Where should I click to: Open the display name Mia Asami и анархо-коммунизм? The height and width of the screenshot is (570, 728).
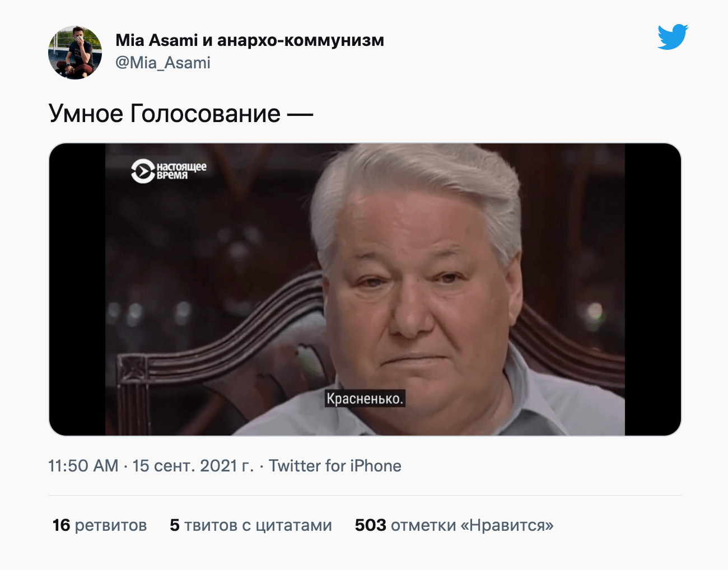click(x=250, y=40)
